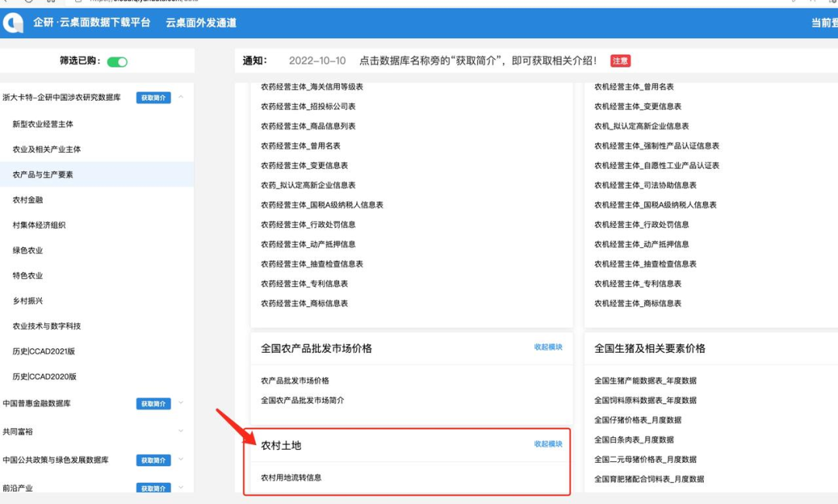
Task: Toggle the 筛选已购 green switch
Action: tap(117, 60)
